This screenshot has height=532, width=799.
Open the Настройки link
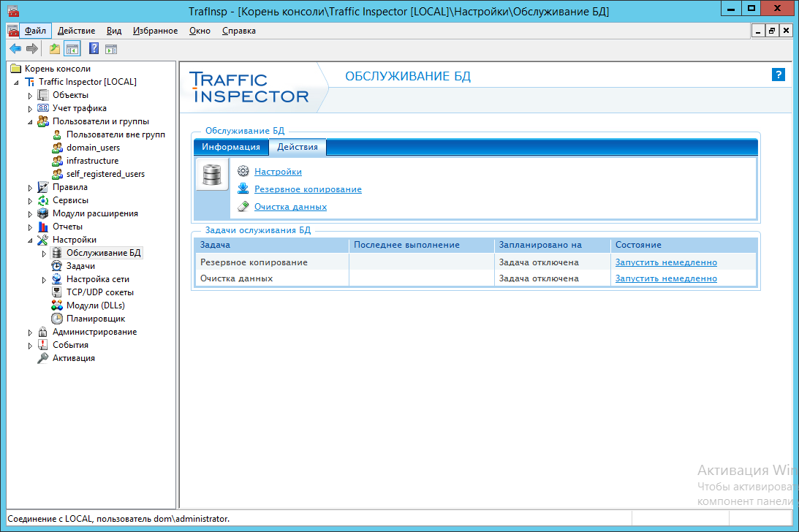pyautogui.click(x=279, y=172)
